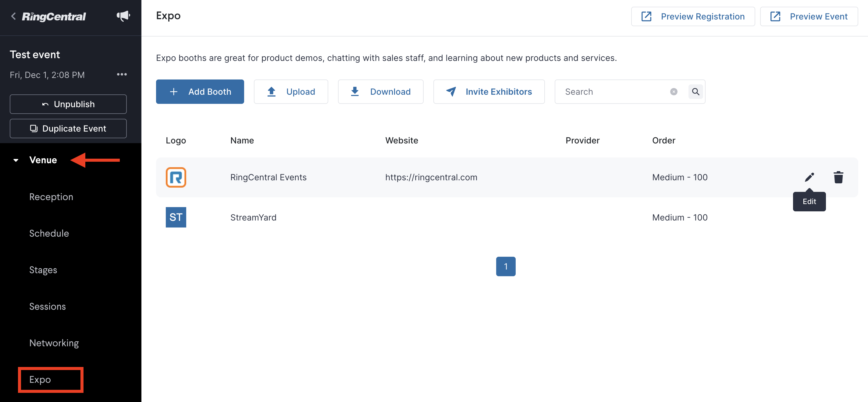The width and height of the screenshot is (868, 402).
Task: Go to page 1 in pagination
Action: [x=505, y=266]
